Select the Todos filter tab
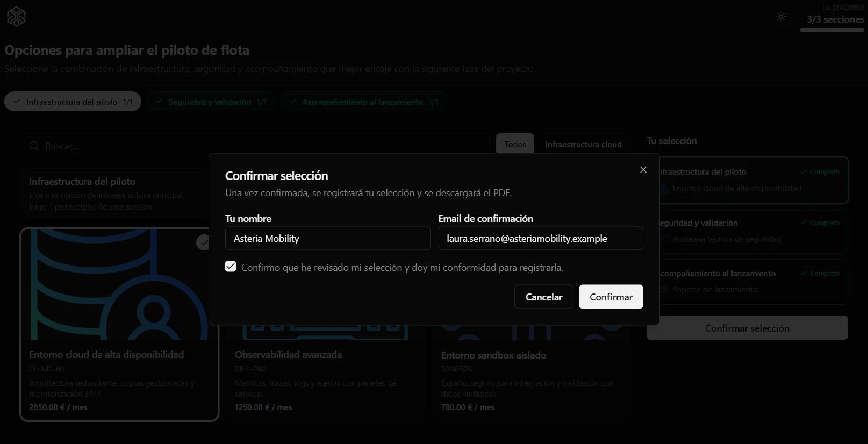Viewport: 868px width, 444px height. (x=515, y=144)
